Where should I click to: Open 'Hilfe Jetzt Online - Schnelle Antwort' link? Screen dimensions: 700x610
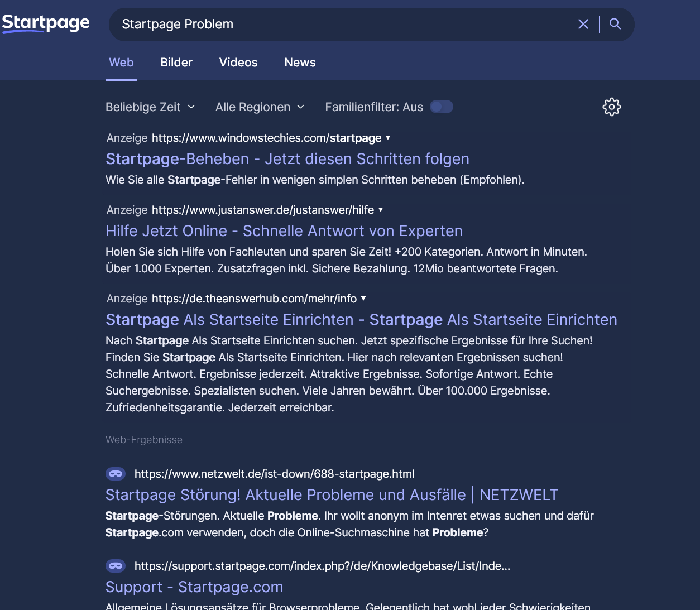pos(284,231)
